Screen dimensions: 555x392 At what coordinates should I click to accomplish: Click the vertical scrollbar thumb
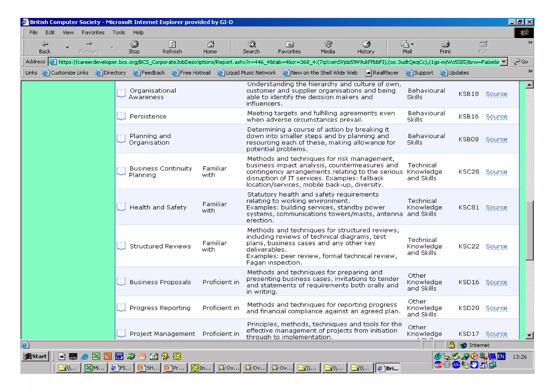(529, 230)
